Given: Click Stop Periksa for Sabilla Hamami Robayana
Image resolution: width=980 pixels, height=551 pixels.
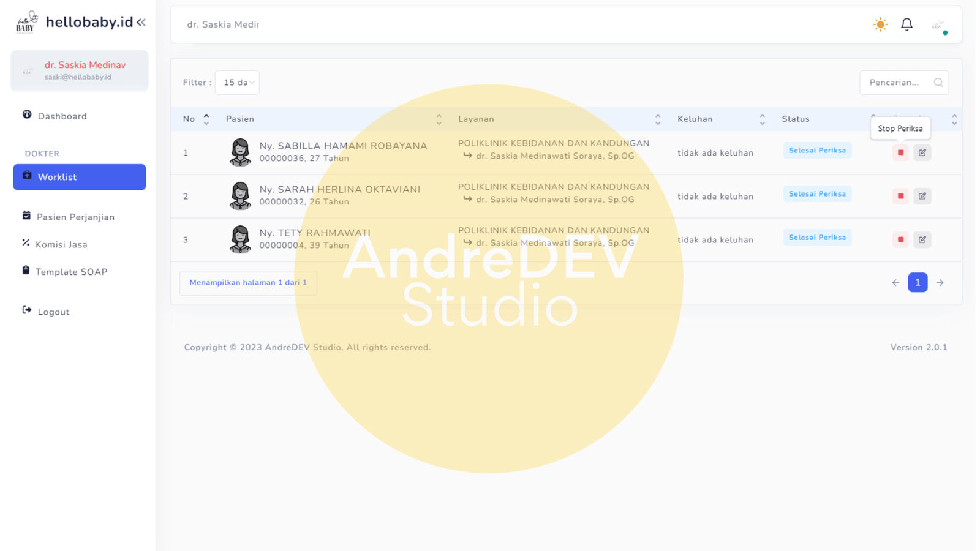Looking at the screenshot, I should click(x=900, y=152).
